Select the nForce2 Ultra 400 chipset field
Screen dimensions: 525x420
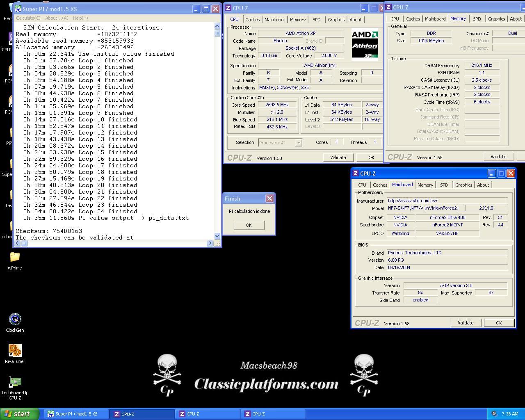[447, 217]
